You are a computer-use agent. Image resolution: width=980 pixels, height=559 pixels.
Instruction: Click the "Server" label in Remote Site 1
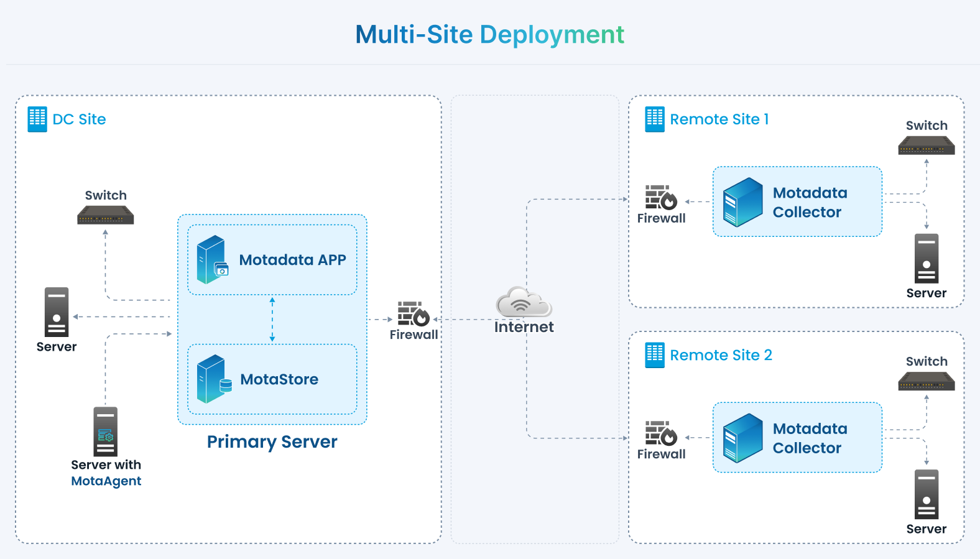click(x=927, y=293)
